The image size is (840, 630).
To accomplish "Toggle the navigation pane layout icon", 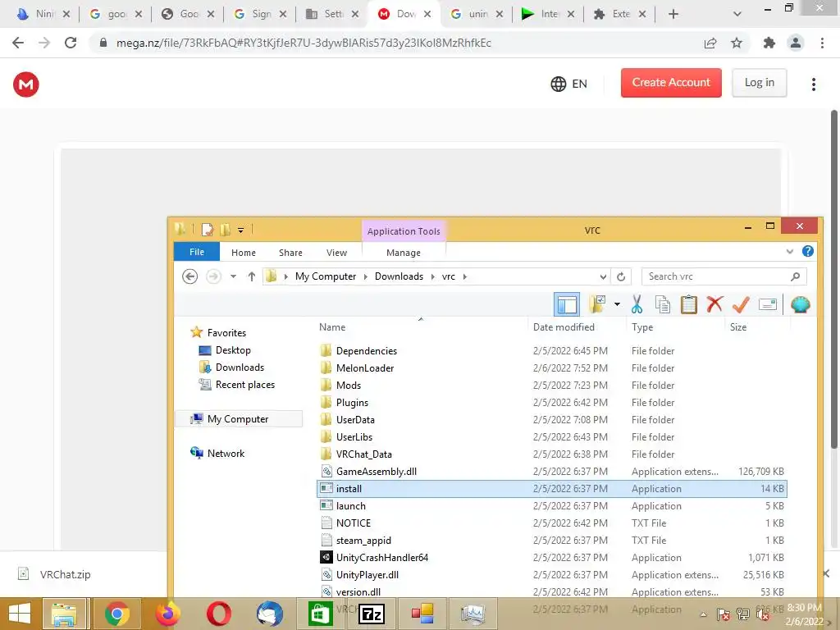I will [x=567, y=304].
